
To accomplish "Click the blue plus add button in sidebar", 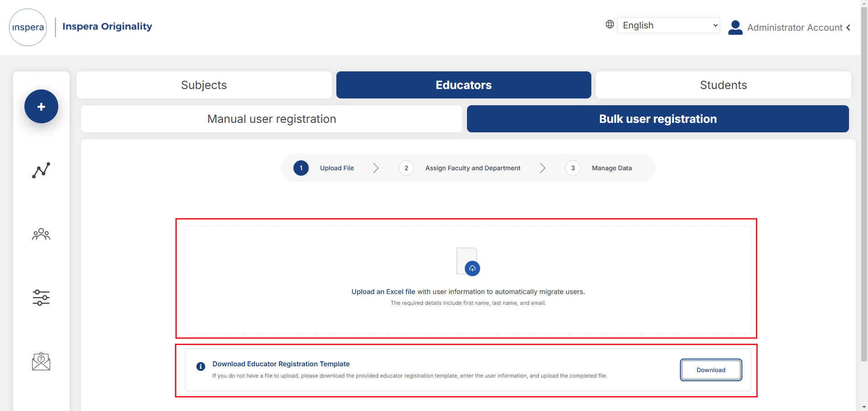I will tap(41, 107).
